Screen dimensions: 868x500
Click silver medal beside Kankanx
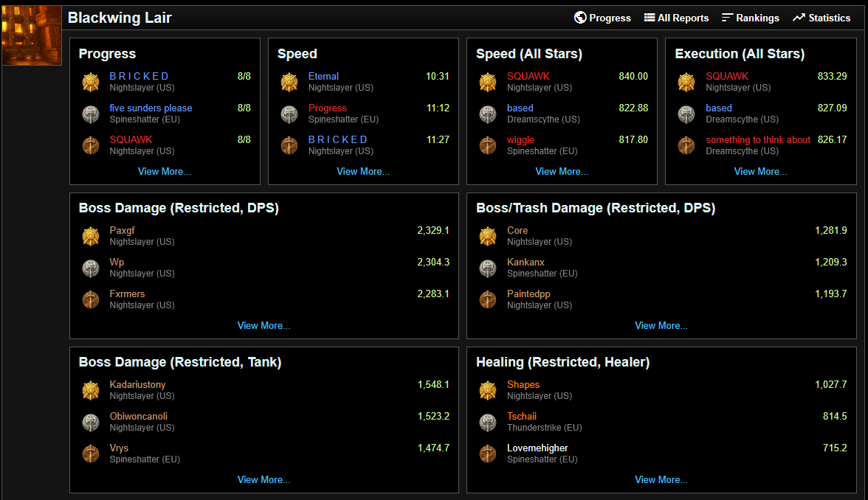coord(489,268)
